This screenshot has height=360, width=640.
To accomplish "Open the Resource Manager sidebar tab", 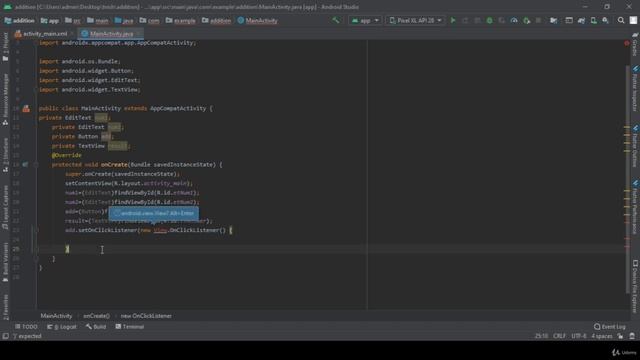I will tap(5, 99).
